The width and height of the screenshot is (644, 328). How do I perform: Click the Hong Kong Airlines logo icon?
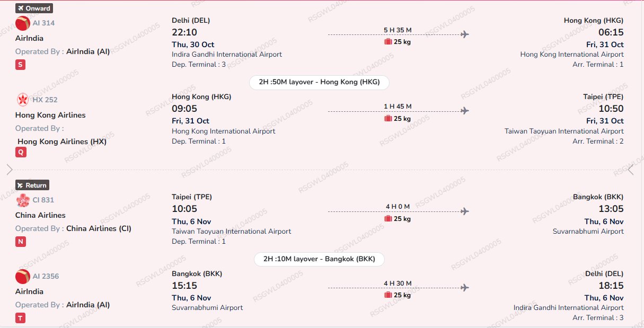23,100
